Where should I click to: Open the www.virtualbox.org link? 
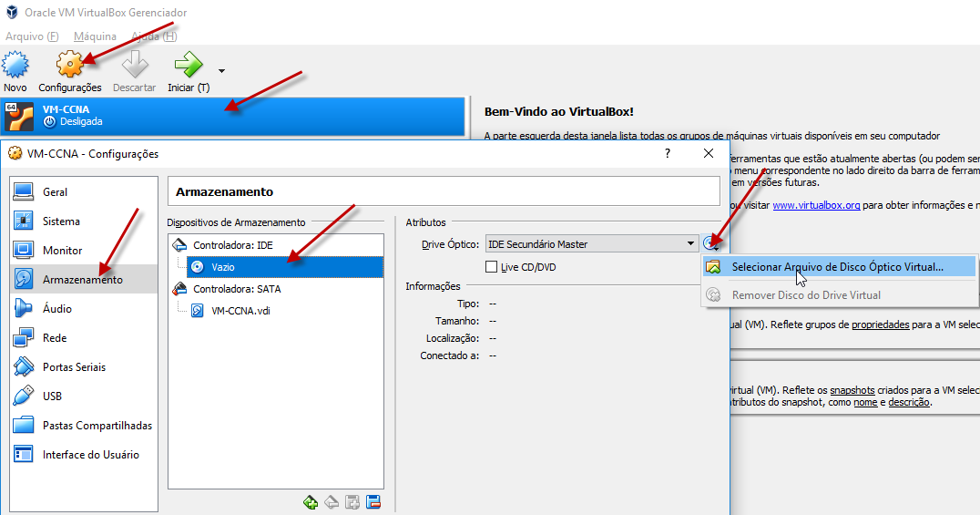[x=816, y=205]
